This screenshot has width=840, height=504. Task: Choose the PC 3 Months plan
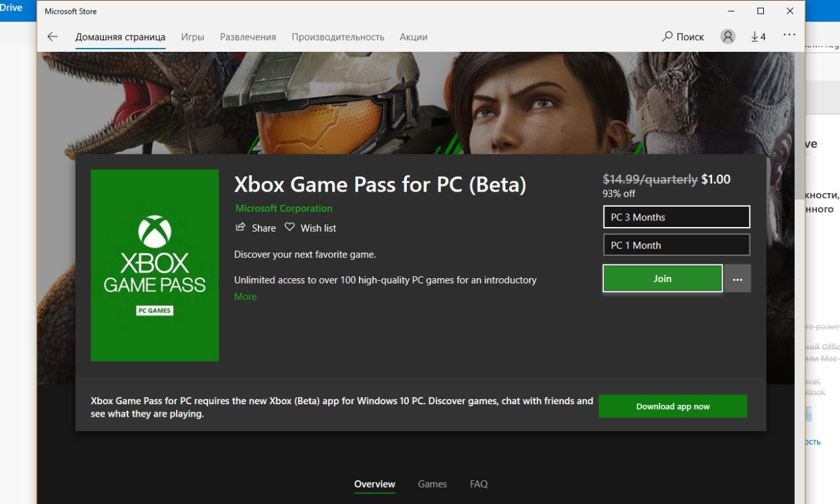pos(677,217)
